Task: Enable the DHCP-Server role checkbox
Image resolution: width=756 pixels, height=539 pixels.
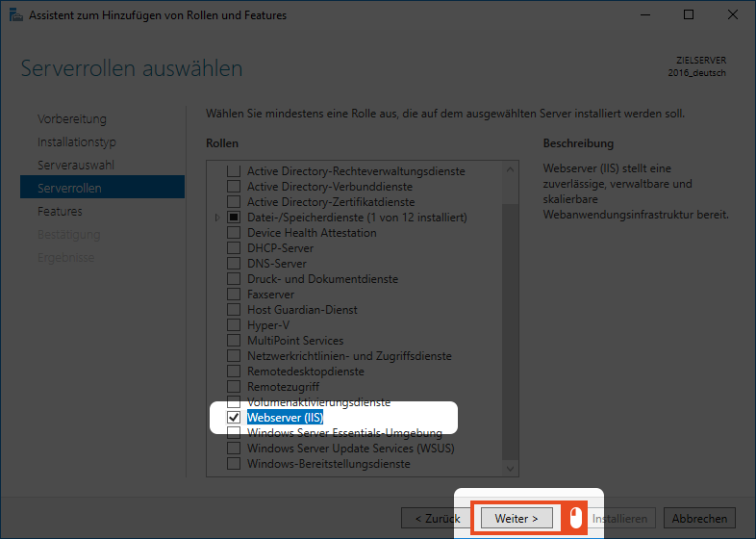Action: click(x=234, y=248)
